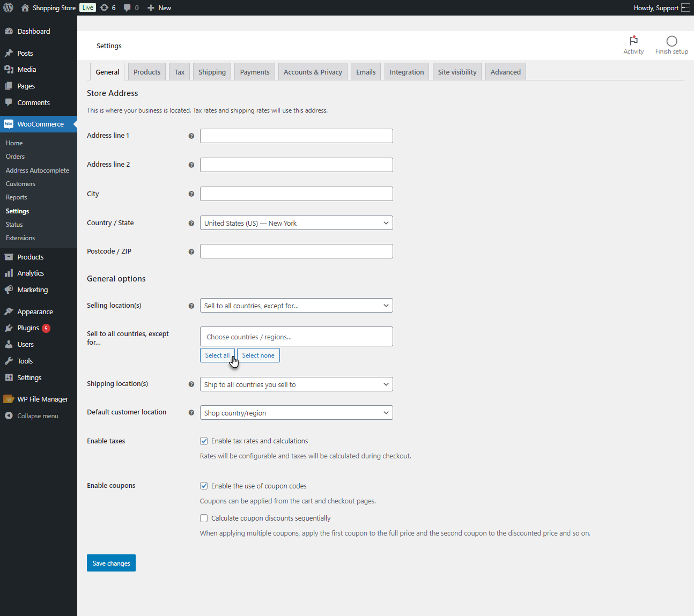The image size is (694, 616).
Task: Switch to the Products settings tab
Action: (147, 72)
